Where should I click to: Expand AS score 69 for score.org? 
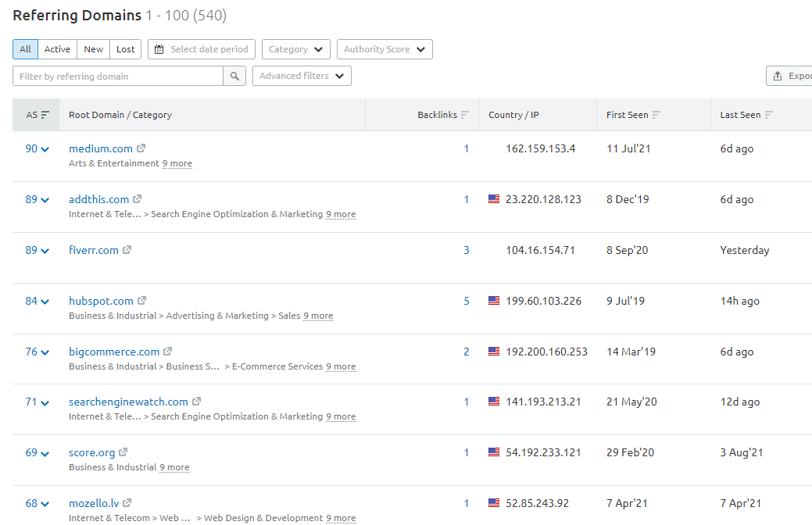pyautogui.click(x=38, y=452)
